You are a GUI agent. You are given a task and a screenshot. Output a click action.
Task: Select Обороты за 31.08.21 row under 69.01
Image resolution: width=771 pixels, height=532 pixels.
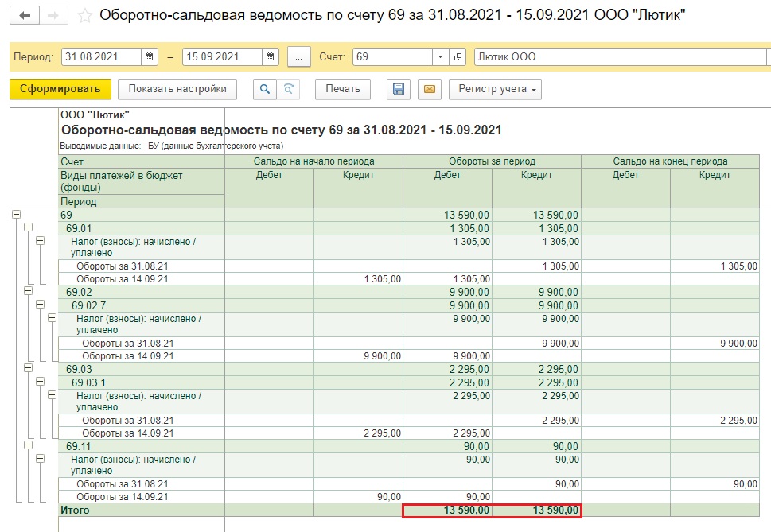point(123,266)
